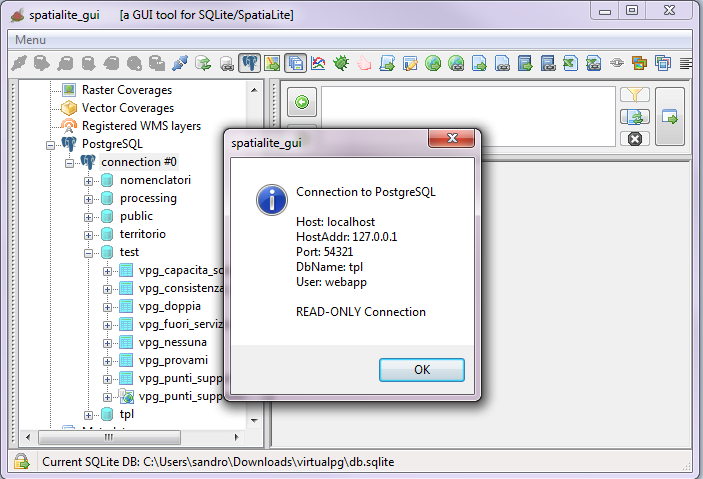Image resolution: width=703 pixels, height=479 pixels.
Task: Click the horizontal scrollbar thumb in tree panel
Action: click(x=109, y=437)
